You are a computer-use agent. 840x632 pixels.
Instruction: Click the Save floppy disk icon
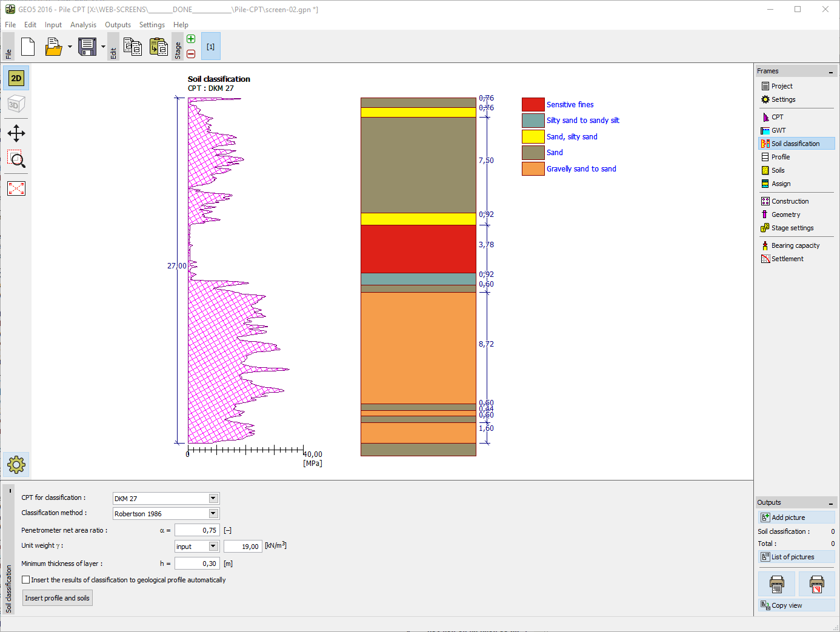(x=87, y=47)
